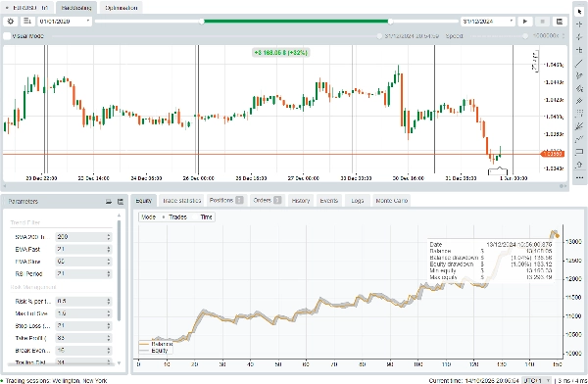Click the orange current price label on axis

pyautogui.click(x=553, y=154)
